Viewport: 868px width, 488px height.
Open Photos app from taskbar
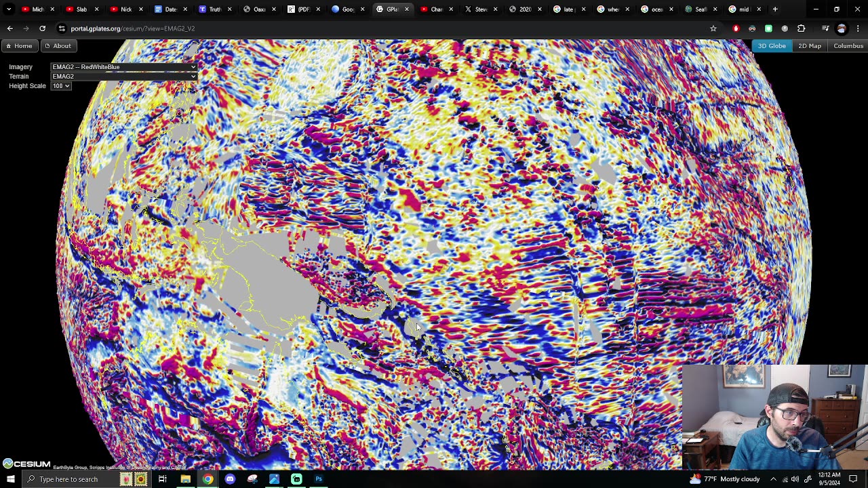point(274,479)
